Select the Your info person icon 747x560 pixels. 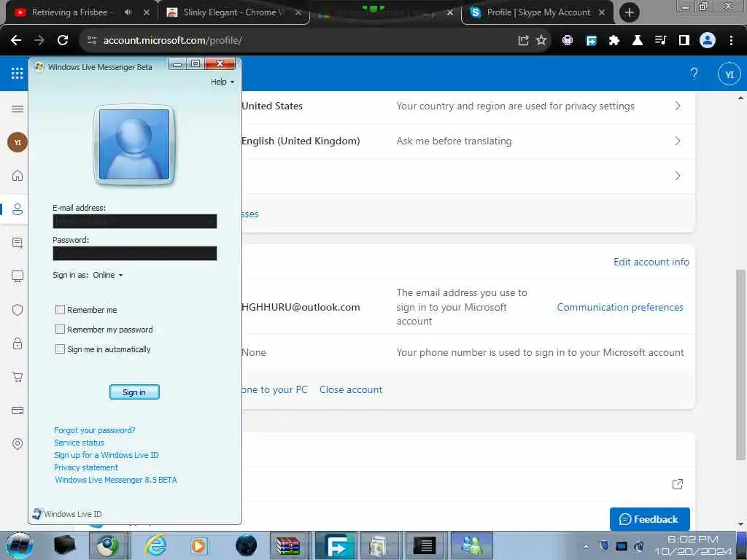click(x=18, y=209)
